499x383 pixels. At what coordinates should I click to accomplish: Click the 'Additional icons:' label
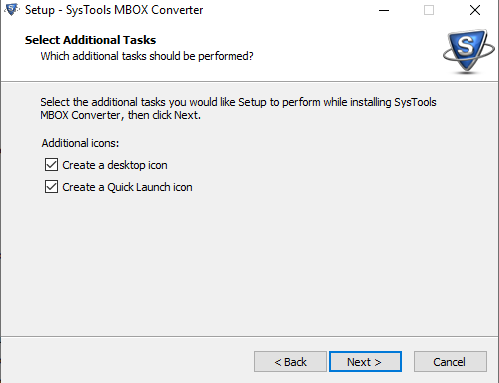(80, 143)
